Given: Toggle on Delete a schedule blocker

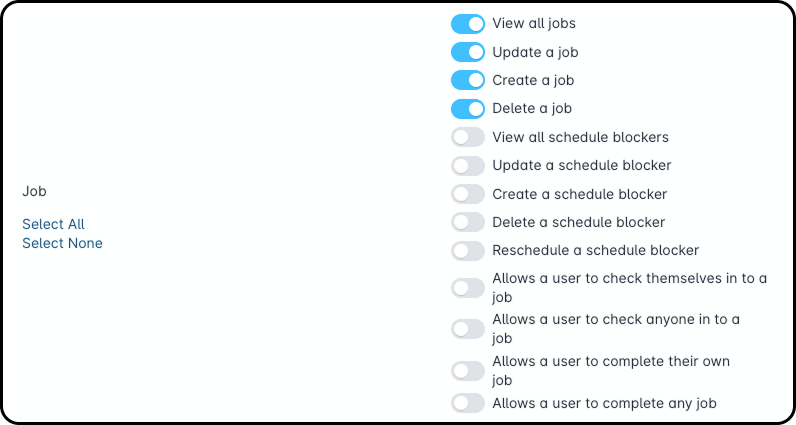Looking at the screenshot, I should 467,222.
